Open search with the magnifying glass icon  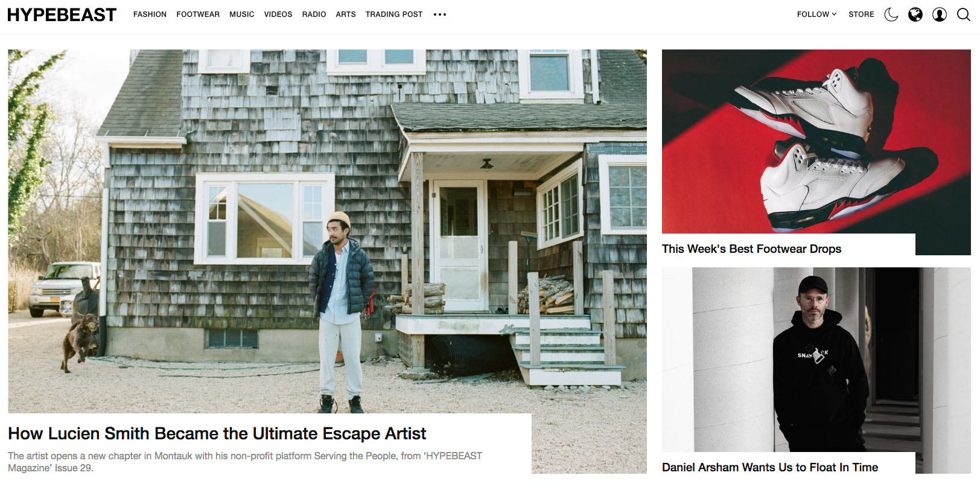coord(964,14)
